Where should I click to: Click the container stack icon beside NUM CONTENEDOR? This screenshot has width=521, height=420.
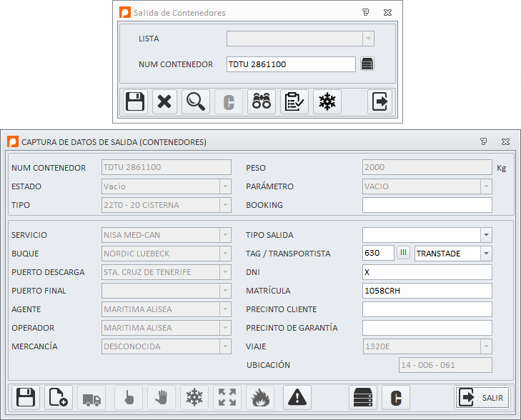click(367, 64)
